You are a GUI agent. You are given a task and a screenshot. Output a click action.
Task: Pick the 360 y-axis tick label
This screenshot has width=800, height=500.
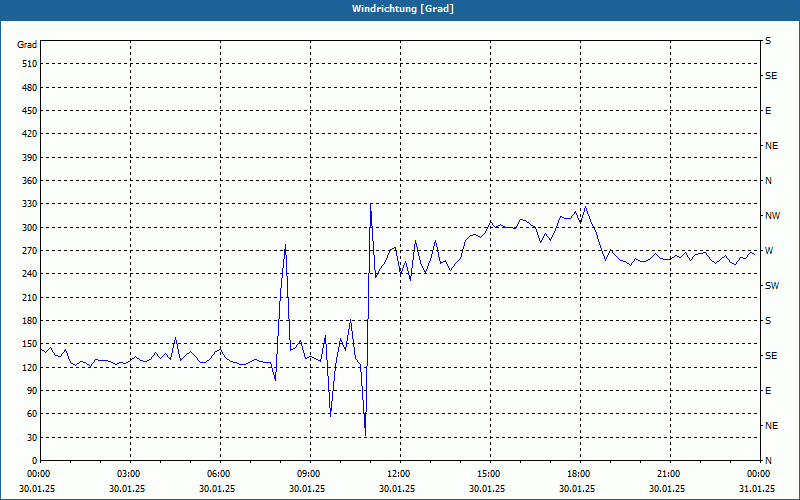(29, 181)
